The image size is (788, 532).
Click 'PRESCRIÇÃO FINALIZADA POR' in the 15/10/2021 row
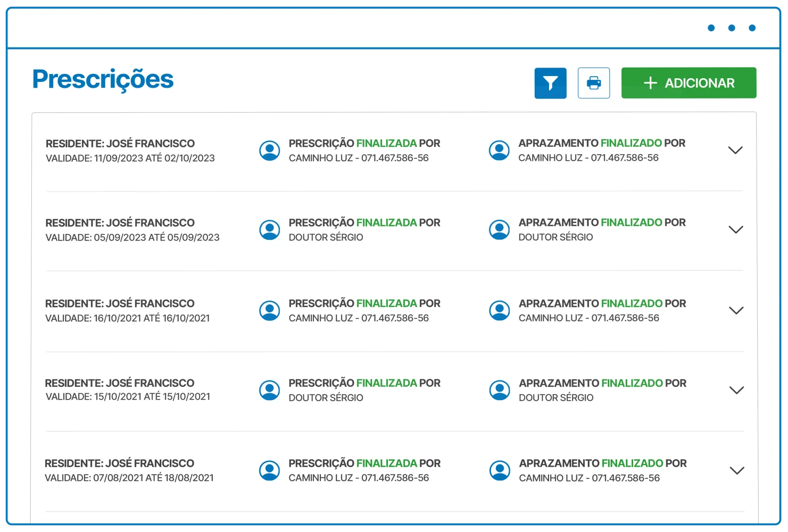pyautogui.click(x=364, y=384)
